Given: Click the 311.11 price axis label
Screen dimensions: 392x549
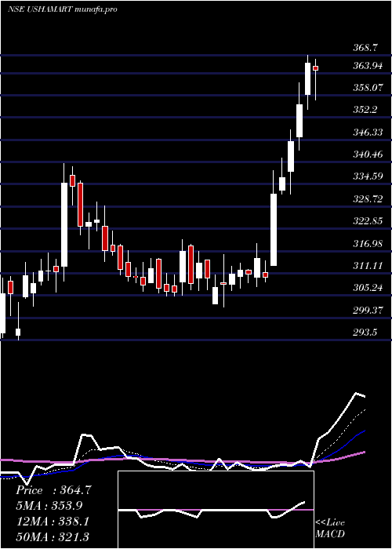Looking at the screenshot, I should click(x=367, y=265).
